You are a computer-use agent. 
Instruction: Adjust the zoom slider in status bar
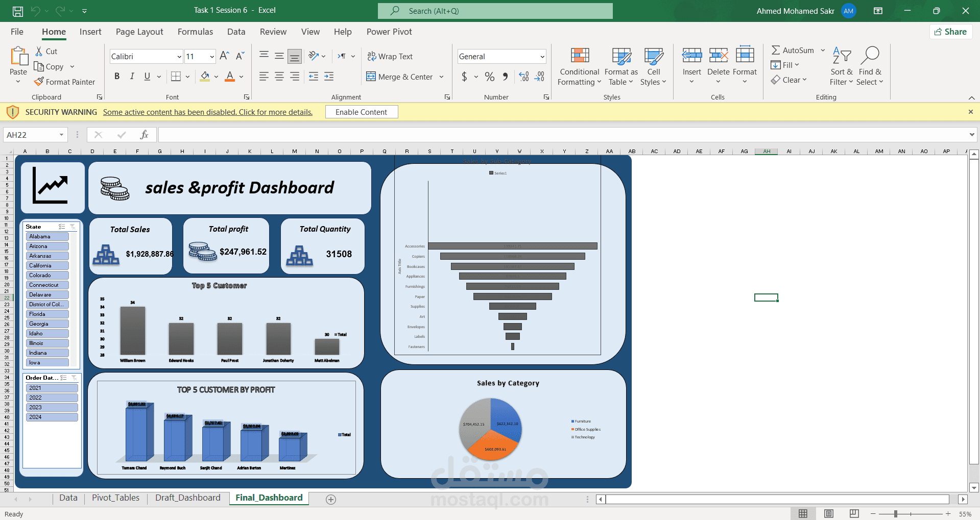pyautogui.click(x=896, y=514)
